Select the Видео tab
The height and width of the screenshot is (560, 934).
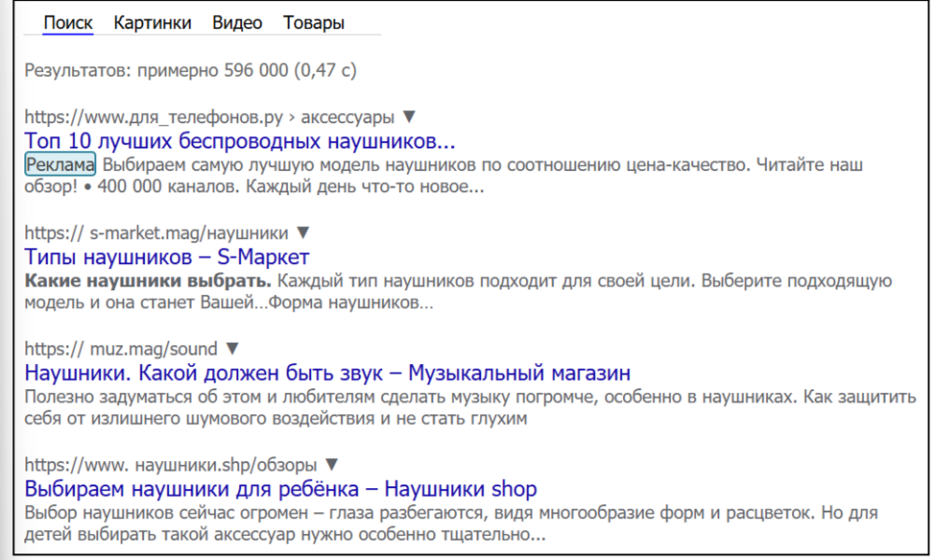click(x=237, y=23)
